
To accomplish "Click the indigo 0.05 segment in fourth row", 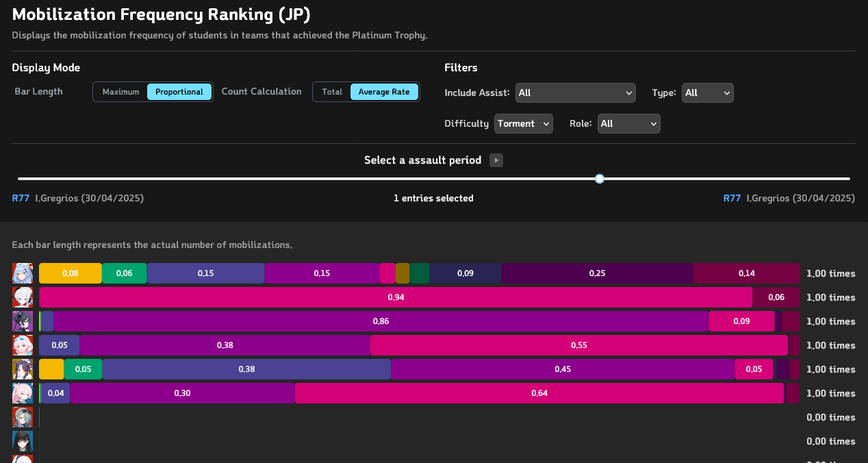I will point(60,345).
